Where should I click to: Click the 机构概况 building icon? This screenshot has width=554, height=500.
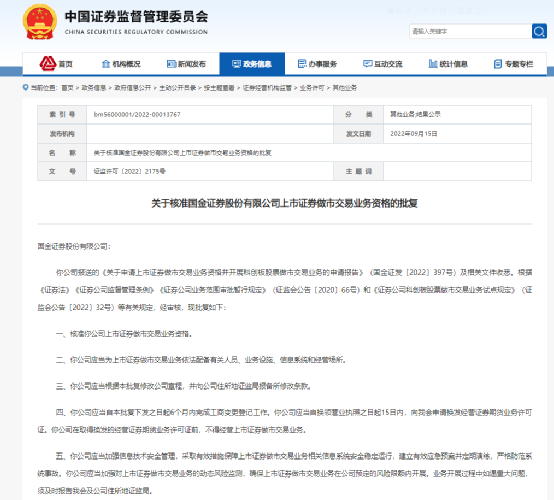click(106, 64)
